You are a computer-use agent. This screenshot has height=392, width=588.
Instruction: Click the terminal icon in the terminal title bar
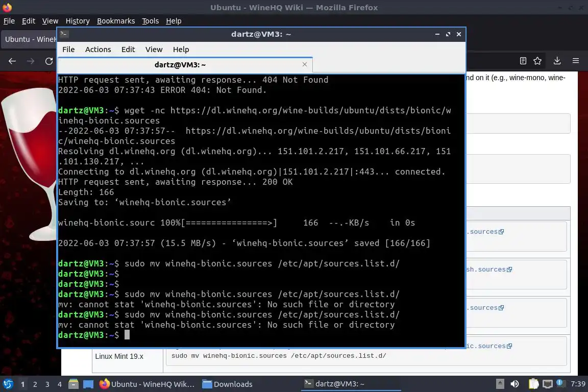[63, 34]
